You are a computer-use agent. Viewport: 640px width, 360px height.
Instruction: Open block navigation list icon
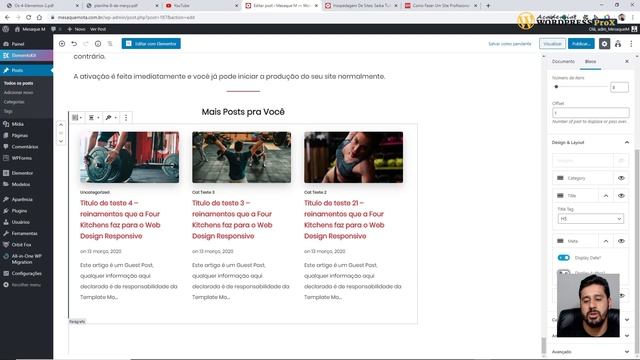click(110, 44)
